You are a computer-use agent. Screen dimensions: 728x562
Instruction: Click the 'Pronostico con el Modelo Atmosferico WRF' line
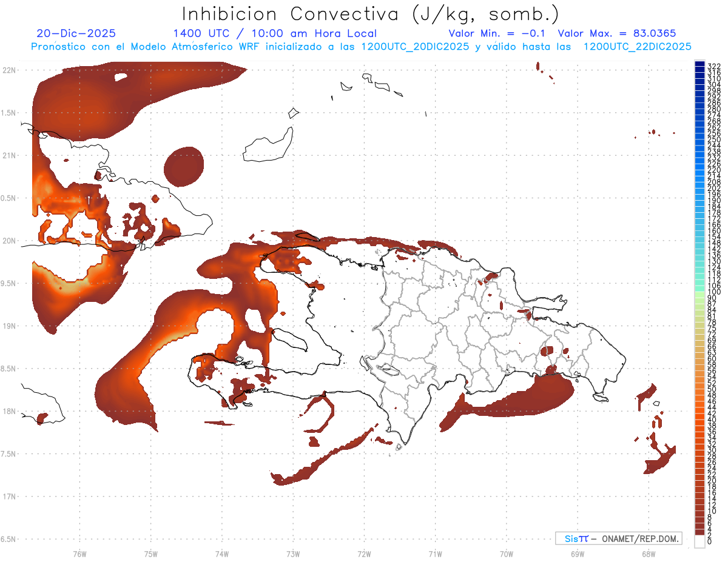point(361,47)
